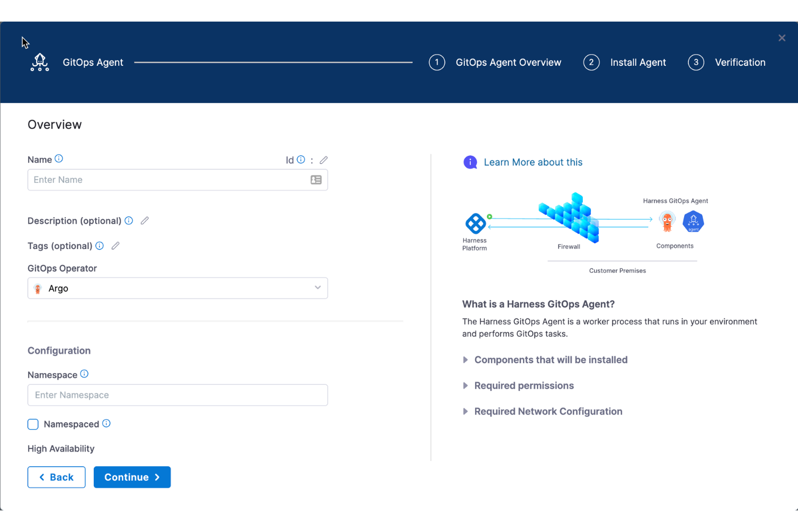Screen dimensions: 798x532
Task: Open Learn More about this link
Action: [x=533, y=162]
